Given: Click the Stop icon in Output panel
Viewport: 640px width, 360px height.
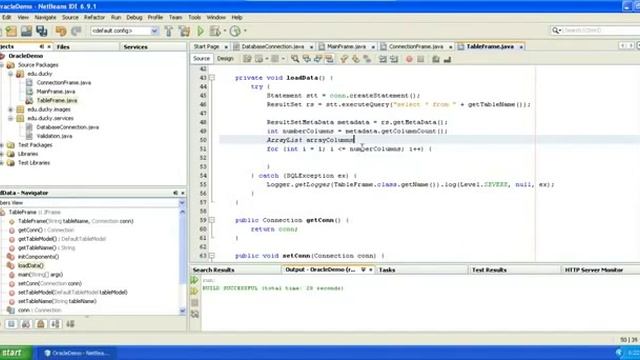Looking at the screenshot, I should 195,303.
